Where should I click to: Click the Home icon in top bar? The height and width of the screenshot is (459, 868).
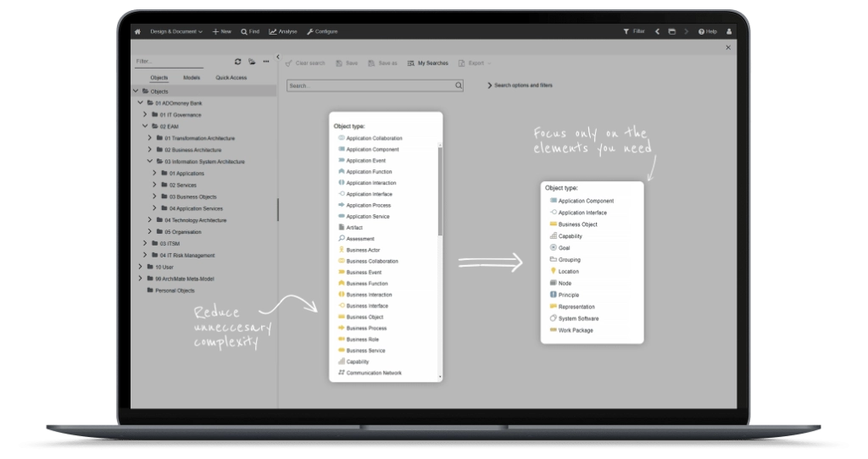[x=137, y=31]
